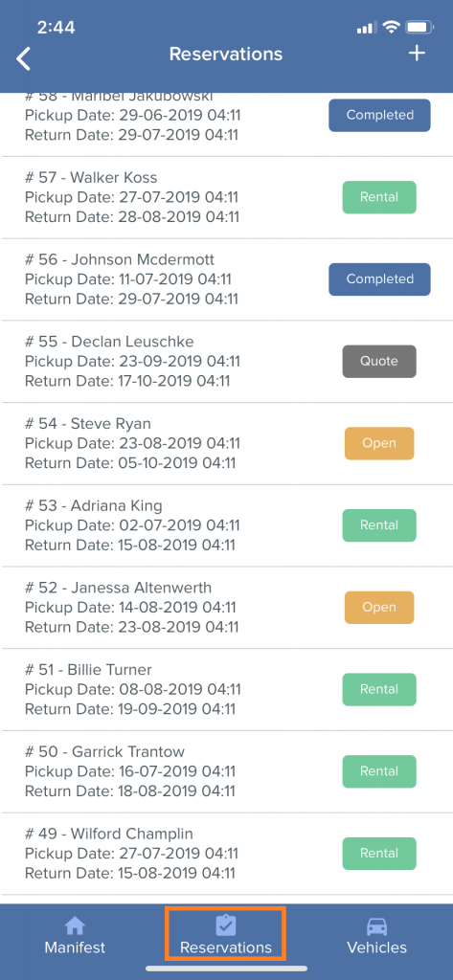Open reservation #51 Billie Turner

click(x=226, y=689)
